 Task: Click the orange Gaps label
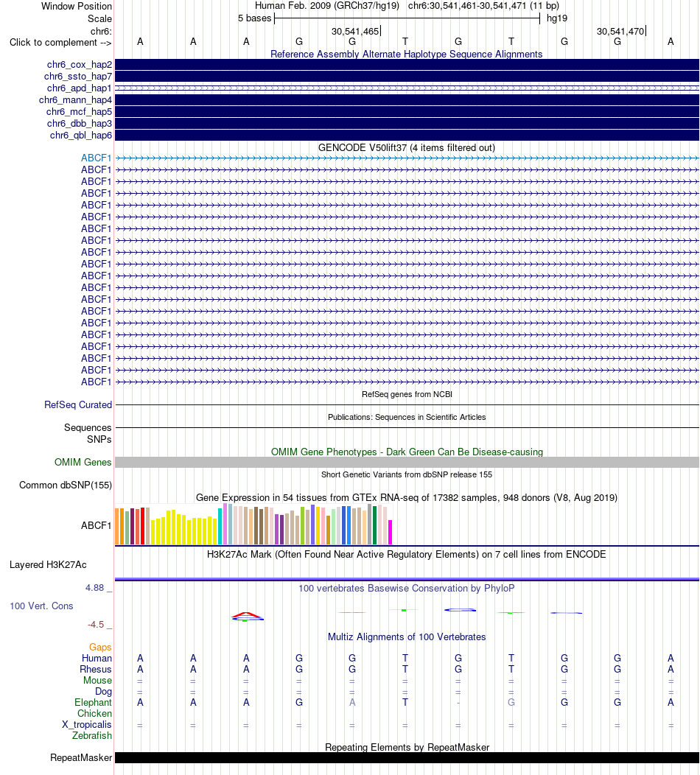click(x=100, y=648)
